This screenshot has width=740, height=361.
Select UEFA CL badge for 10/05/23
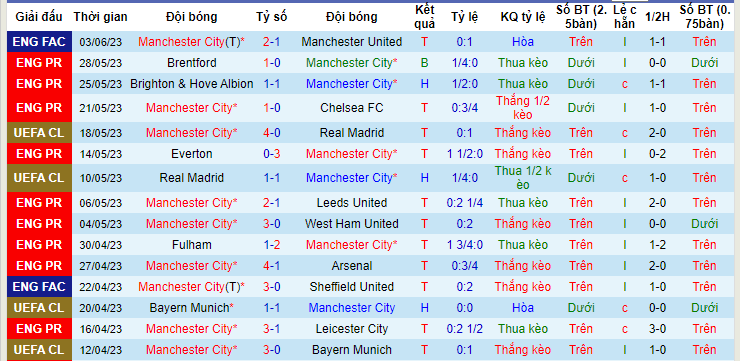[39, 178]
